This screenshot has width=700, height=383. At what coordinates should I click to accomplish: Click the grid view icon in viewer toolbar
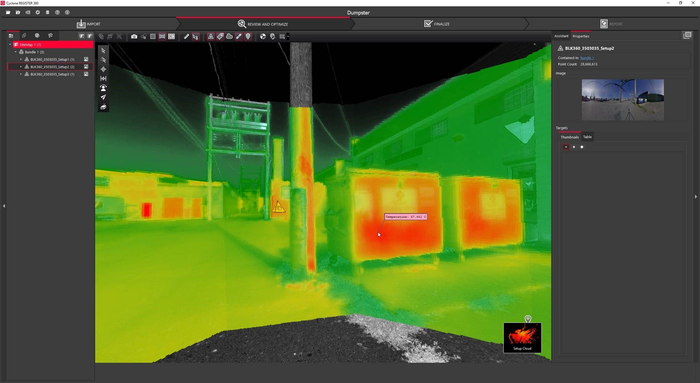[153, 37]
